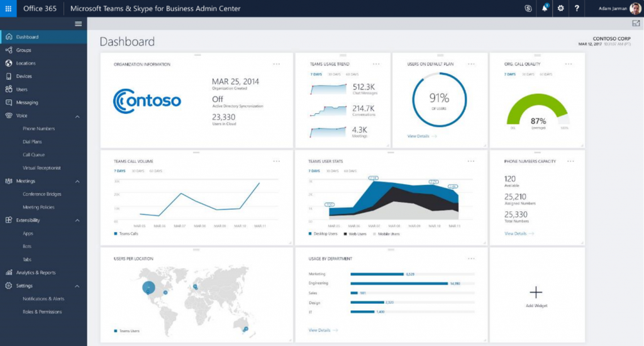Click the Devices phone icon
Screen dimensions: 644x346
9,76
